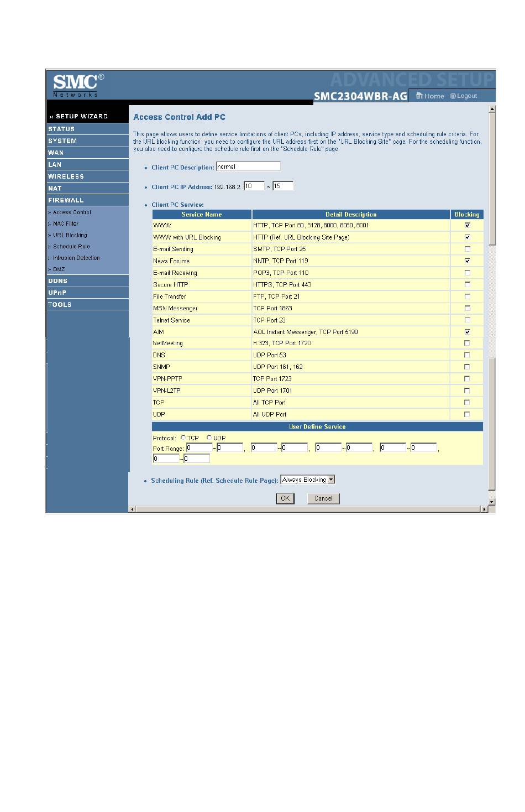Select Intrusion Detection submenu item

click(x=76, y=258)
